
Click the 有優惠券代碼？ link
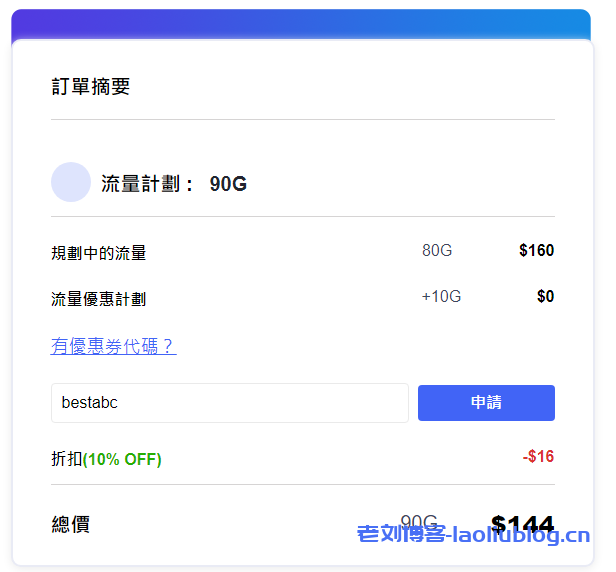tap(113, 346)
